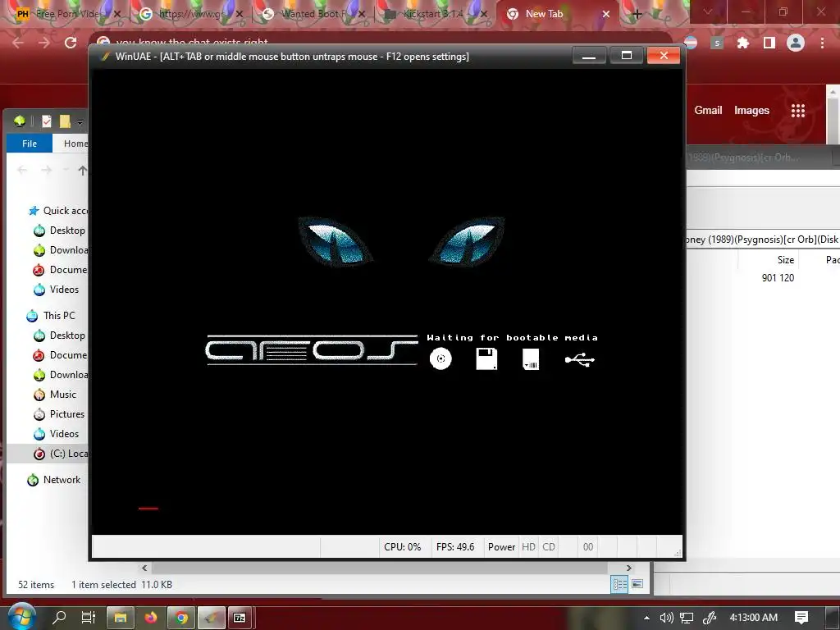Click the 00 floppy track indicator
840x630 pixels.
point(587,547)
